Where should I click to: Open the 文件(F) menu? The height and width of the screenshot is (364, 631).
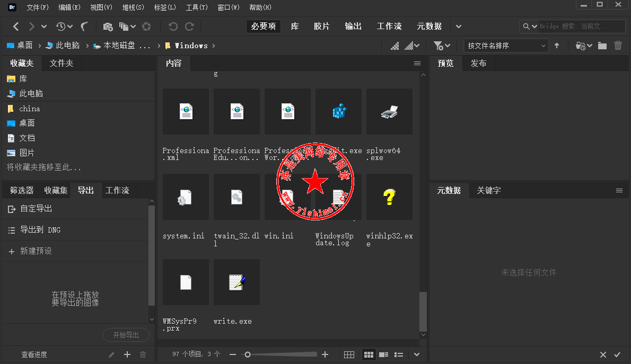[x=38, y=7]
